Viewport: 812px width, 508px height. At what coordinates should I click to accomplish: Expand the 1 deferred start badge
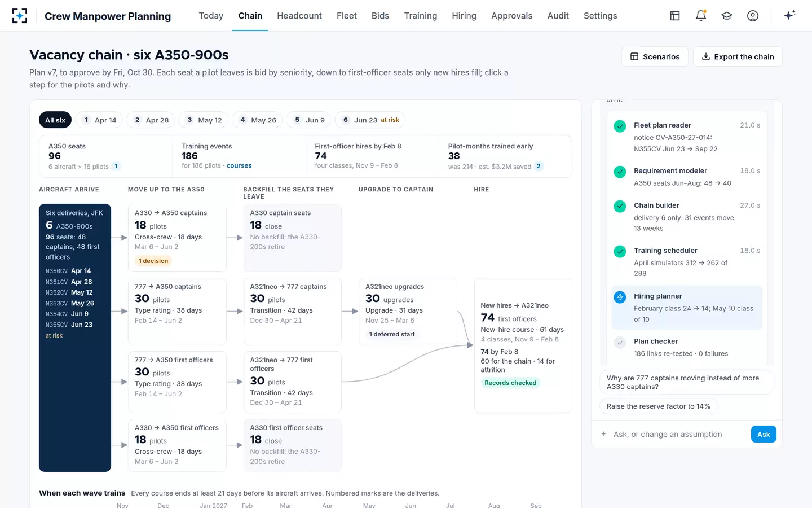point(392,334)
